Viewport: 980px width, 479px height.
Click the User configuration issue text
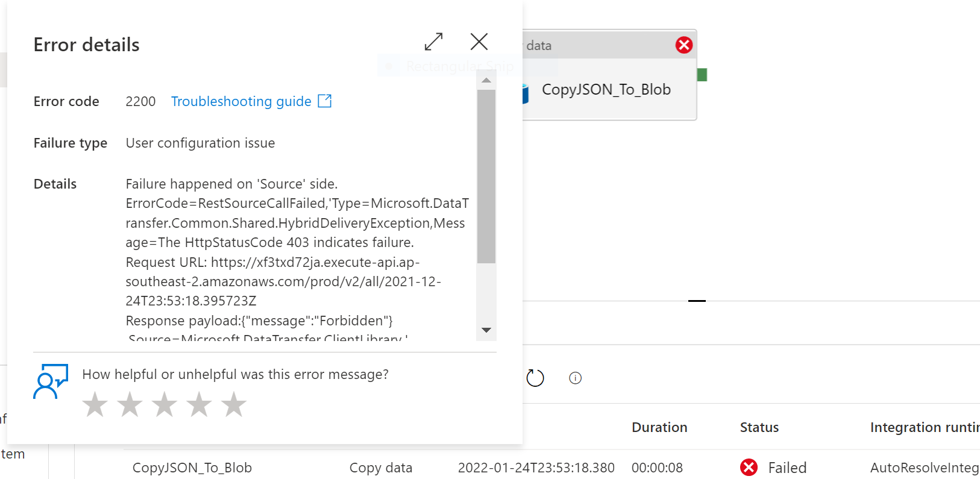[x=200, y=143]
